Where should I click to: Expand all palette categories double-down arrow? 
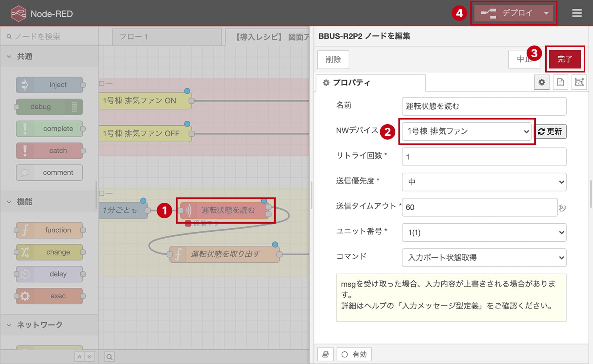click(x=90, y=357)
